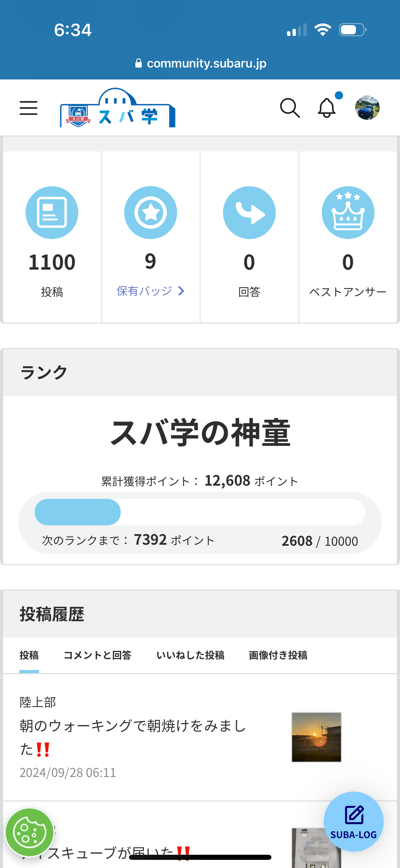Tap the 回答 reply arrow icon
The image size is (400, 868).
pyautogui.click(x=249, y=213)
